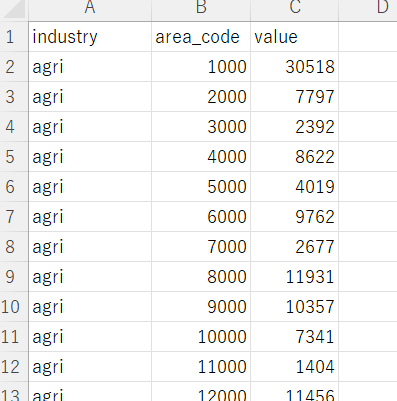Image resolution: width=397 pixels, height=401 pixels.
Task: Click the 'area_code' header cell
Action: point(201,37)
